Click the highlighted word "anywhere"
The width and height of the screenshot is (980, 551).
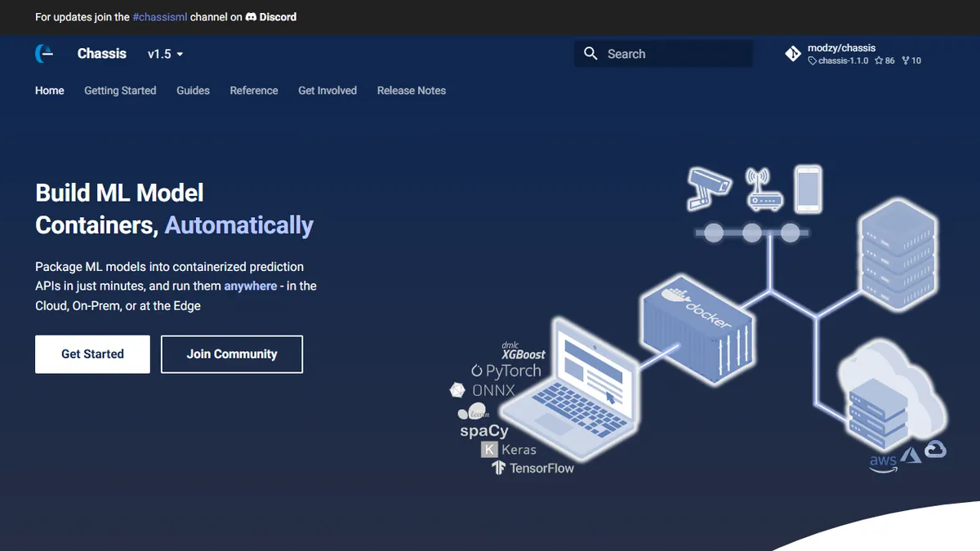(x=251, y=287)
